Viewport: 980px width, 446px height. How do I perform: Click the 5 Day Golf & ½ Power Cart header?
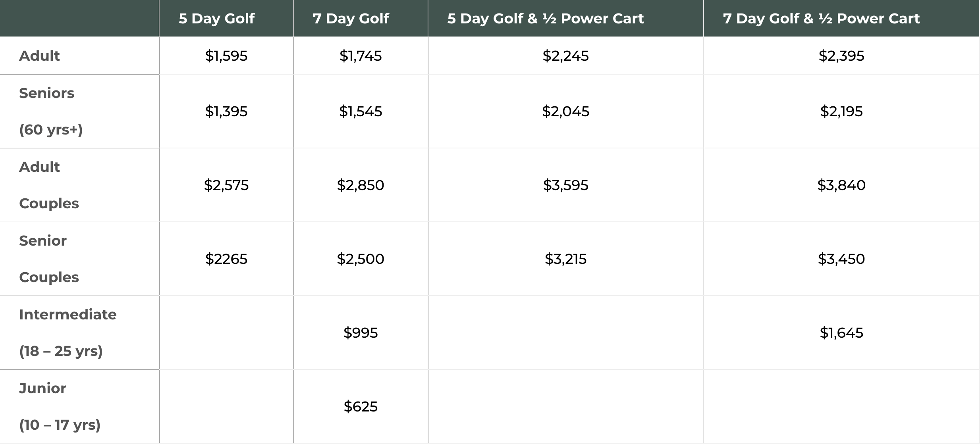point(546,19)
